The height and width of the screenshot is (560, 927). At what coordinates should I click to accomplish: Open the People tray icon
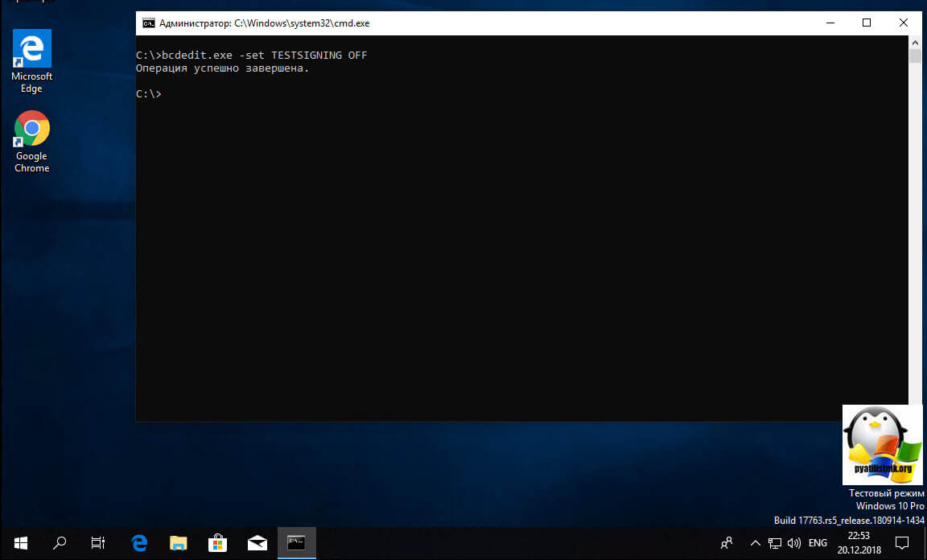pos(727,543)
